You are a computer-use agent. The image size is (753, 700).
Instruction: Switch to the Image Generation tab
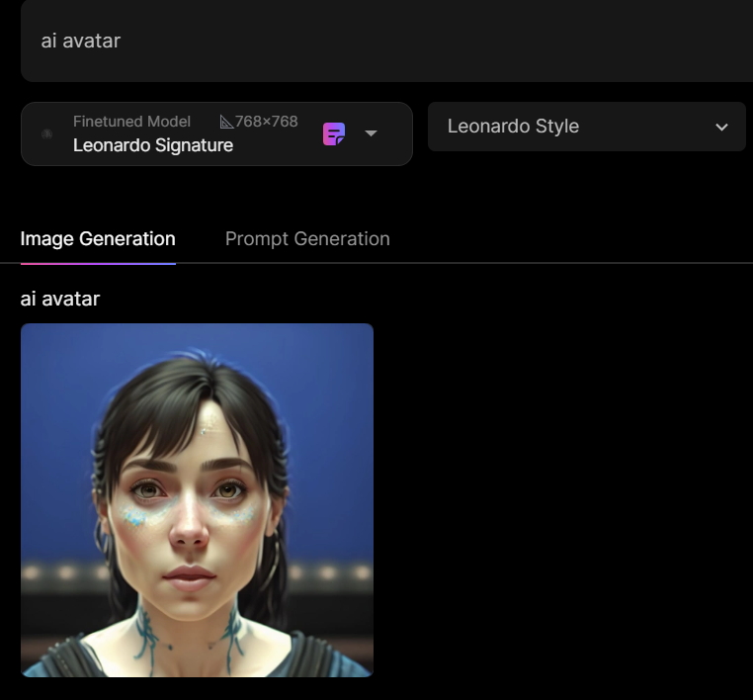point(98,239)
